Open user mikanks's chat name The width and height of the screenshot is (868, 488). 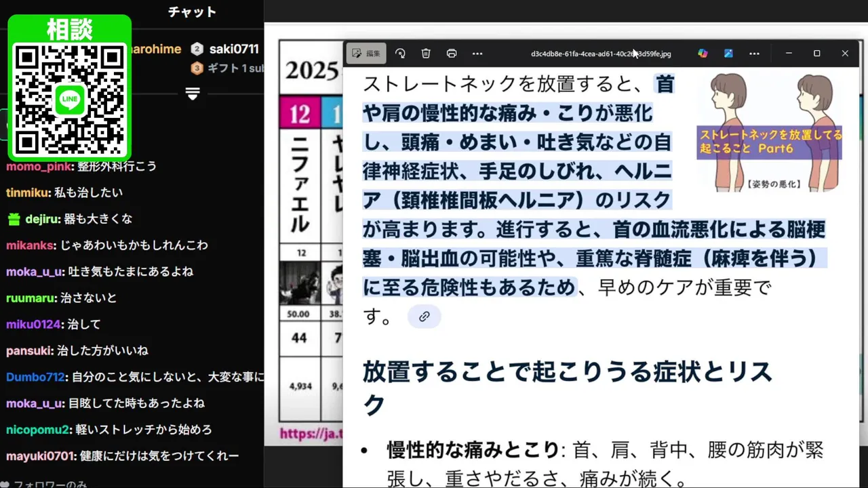tap(30, 245)
